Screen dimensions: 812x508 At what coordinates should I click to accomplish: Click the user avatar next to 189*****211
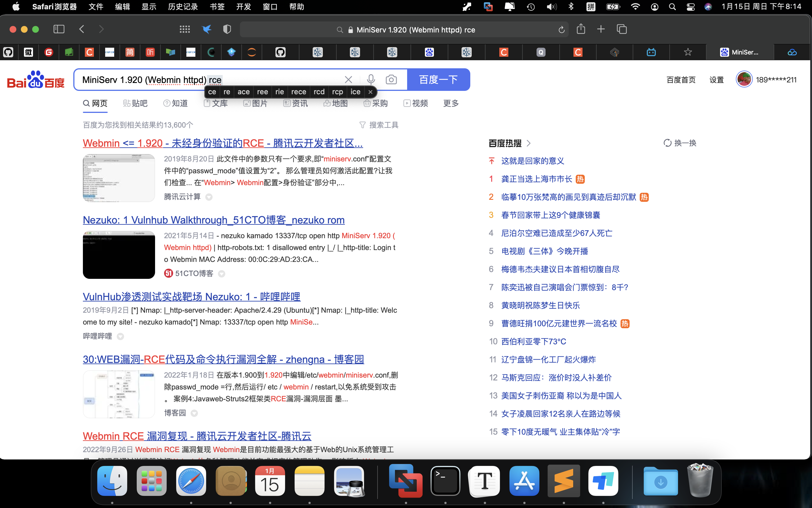point(744,80)
